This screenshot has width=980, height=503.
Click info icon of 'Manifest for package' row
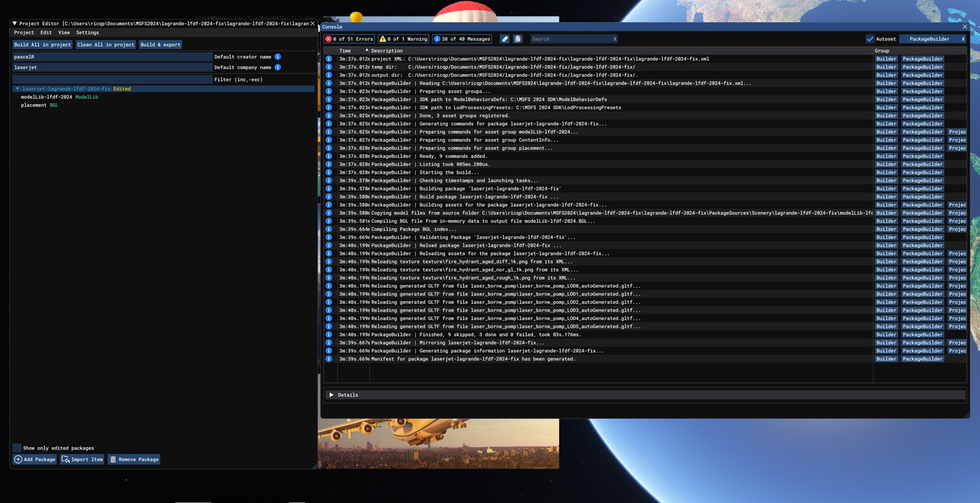pos(329,359)
